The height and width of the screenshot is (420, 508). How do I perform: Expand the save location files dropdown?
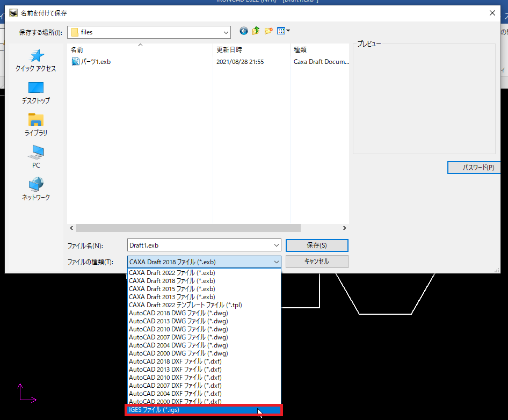click(x=224, y=32)
